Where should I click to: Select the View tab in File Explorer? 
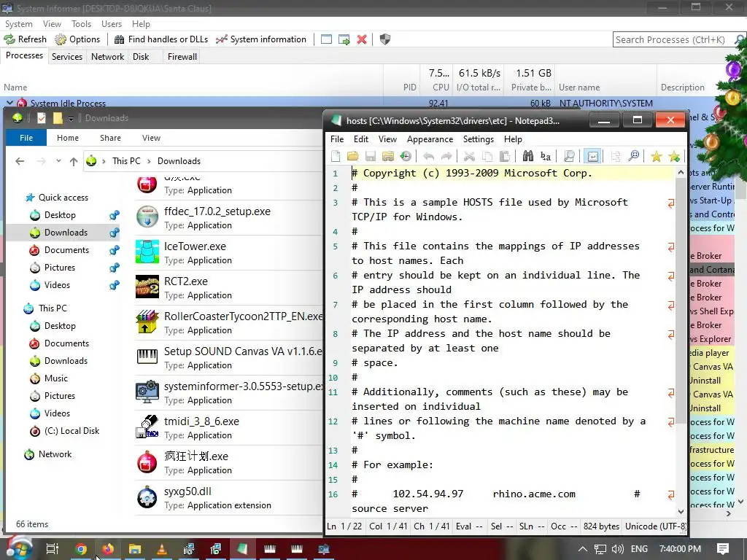pos(151,138)
